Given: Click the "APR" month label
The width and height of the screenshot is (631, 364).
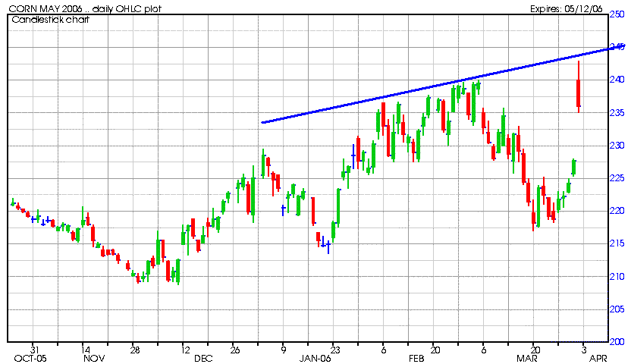Looking at the screenshot, I should point(598,359).
